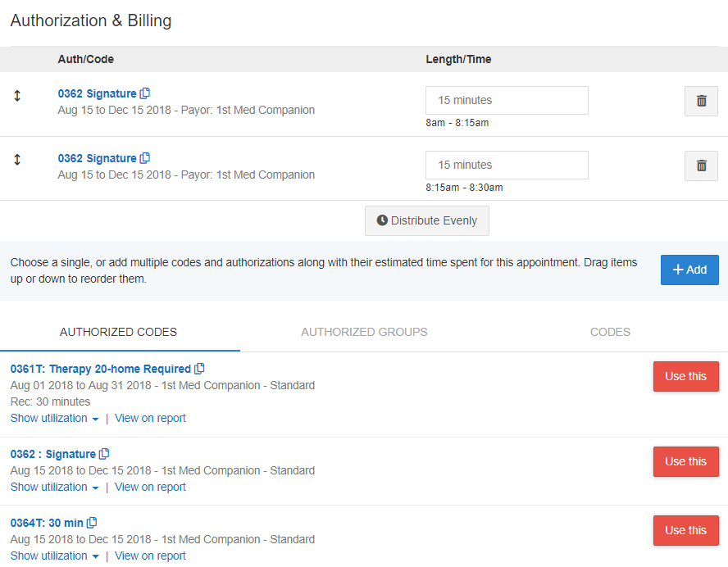728x567 pixels.
Task: Click the plus icon on the Add button
Action: (678, 270)
